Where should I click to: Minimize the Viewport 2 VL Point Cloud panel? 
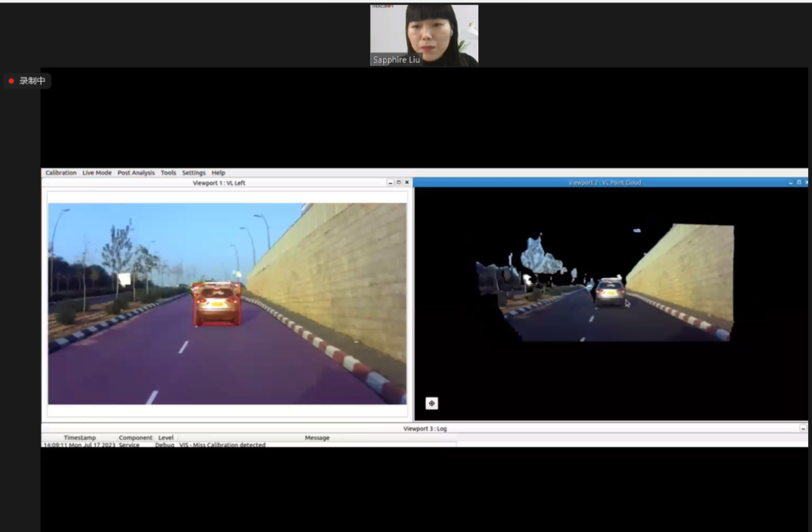[791, 182]
